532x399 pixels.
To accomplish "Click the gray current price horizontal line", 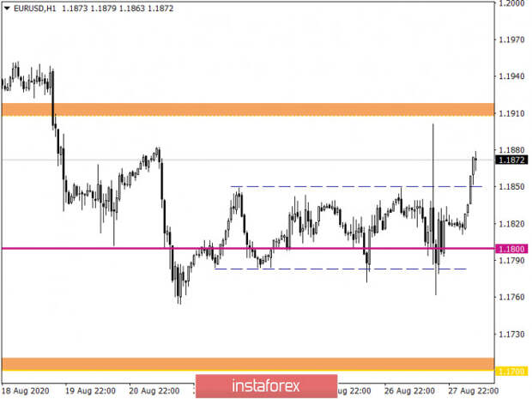I will 248,160.
